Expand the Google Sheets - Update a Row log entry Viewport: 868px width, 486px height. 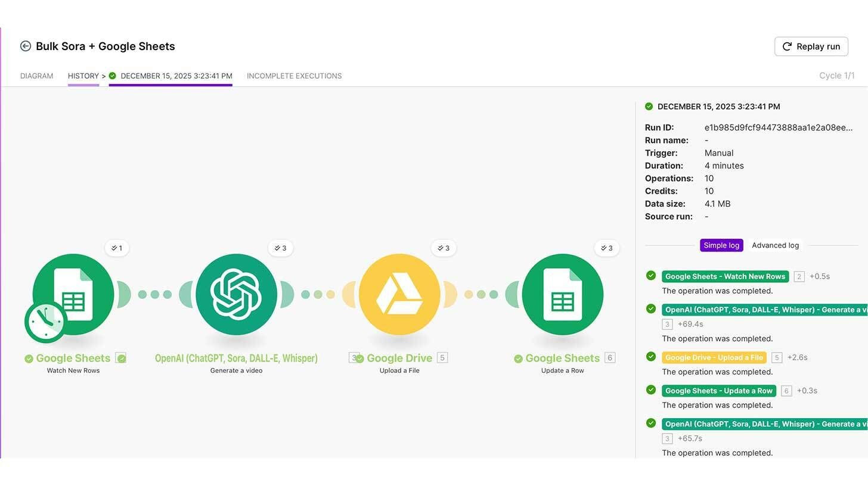[718, 391]
